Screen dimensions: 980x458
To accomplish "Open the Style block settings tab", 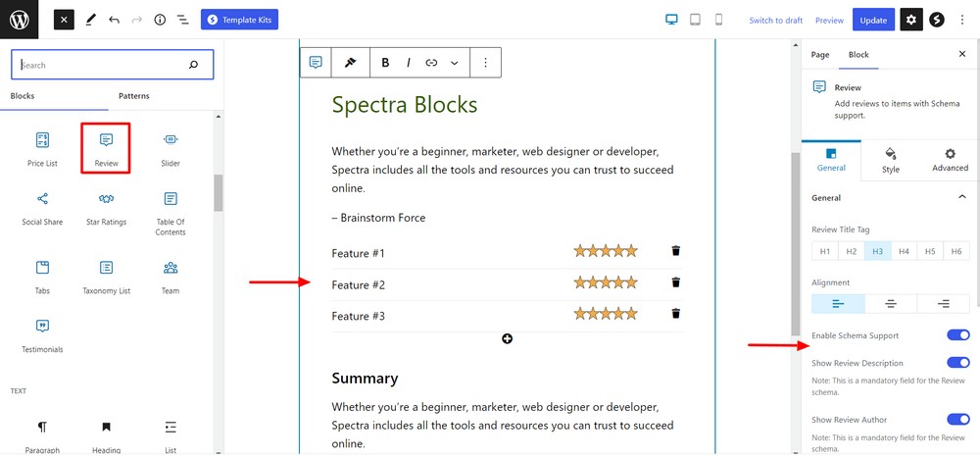I will pyautogui.click(x=891, y=160).
